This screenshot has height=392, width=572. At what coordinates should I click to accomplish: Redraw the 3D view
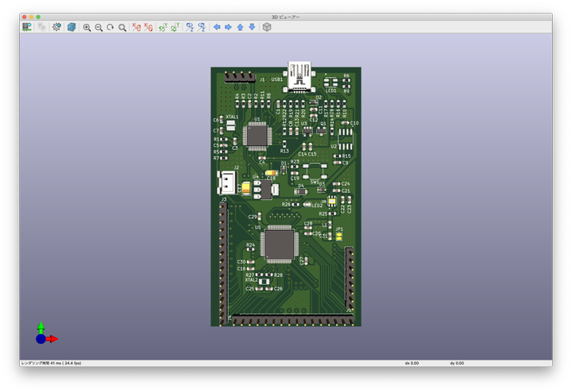(x=110, y=27)
